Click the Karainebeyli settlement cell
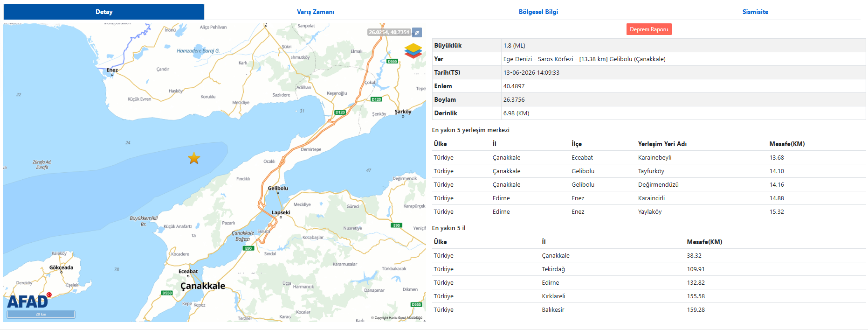Viewport: 868px width, 330px height. click(655, 157)
